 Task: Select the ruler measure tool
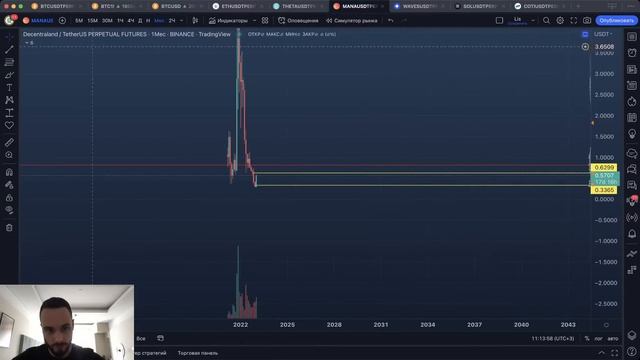pyautogui.click(x=9, y=142)
